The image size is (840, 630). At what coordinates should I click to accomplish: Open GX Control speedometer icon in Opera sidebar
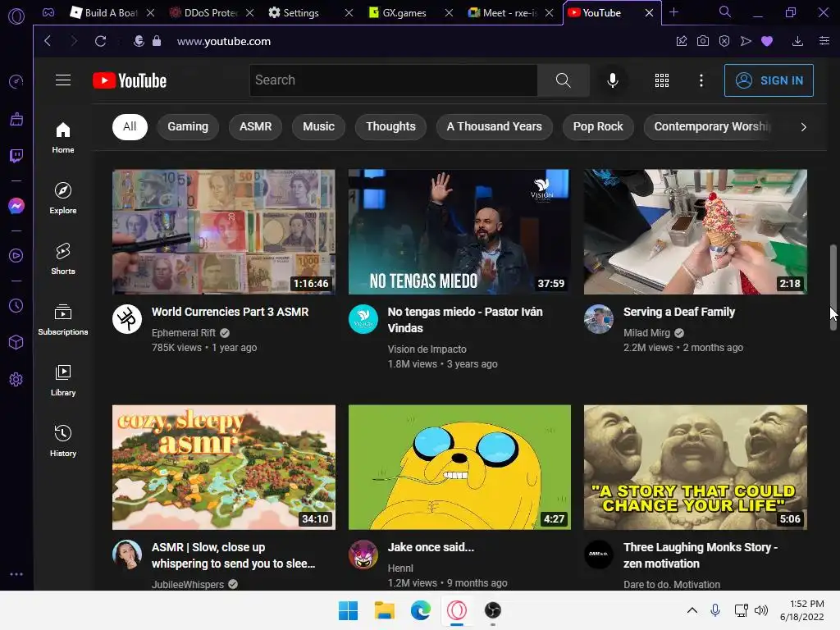[16, 81]
